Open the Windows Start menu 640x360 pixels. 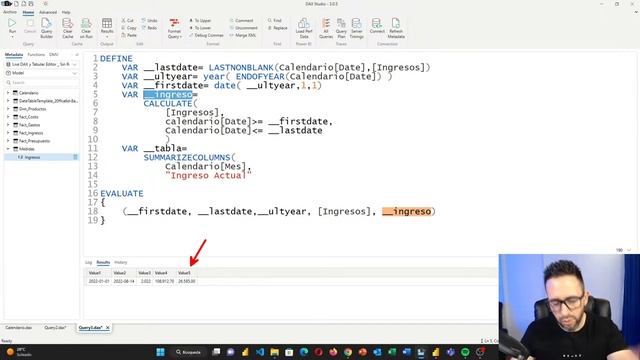tap(160, 352)
